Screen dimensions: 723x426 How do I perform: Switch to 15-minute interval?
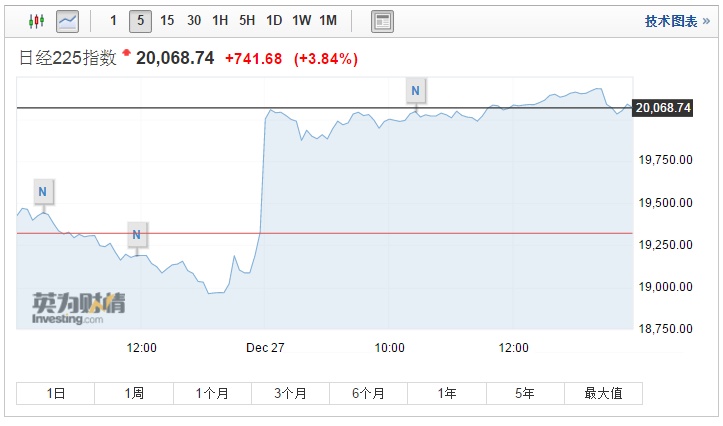coord(167,20)
